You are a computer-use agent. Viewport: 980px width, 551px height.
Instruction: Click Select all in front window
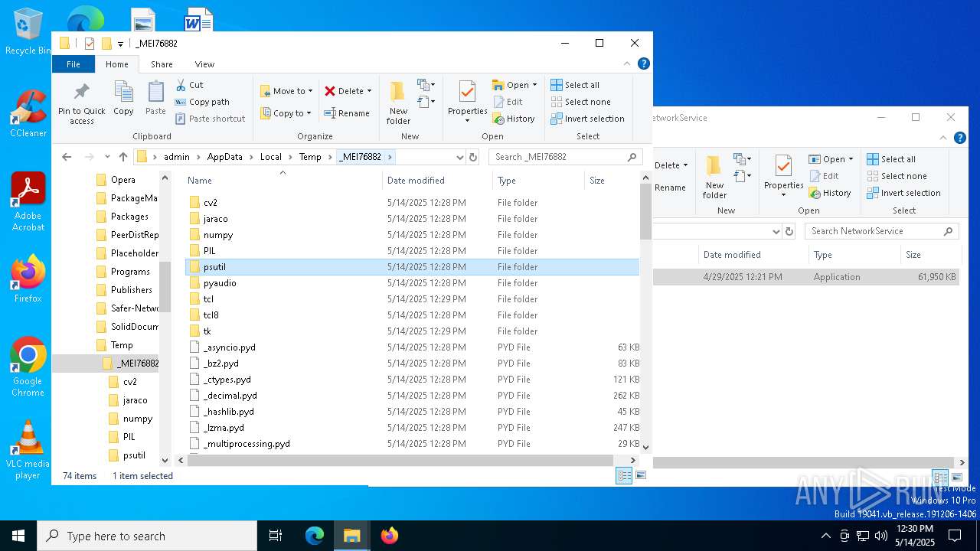(575, 85)
